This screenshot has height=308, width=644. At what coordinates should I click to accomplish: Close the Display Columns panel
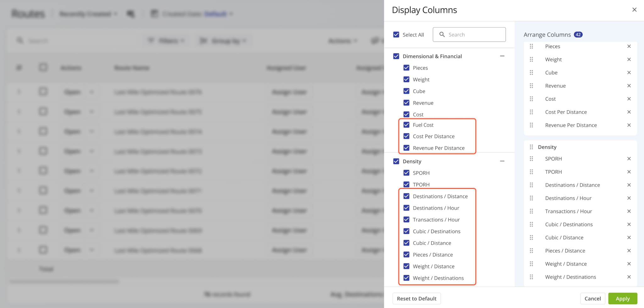click(x=634, y=10)
